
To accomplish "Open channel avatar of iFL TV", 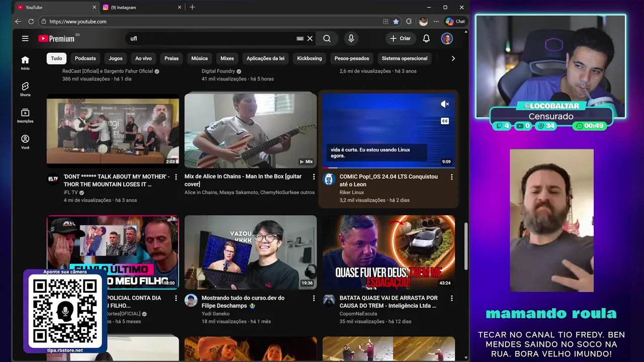I will point(53,179).
